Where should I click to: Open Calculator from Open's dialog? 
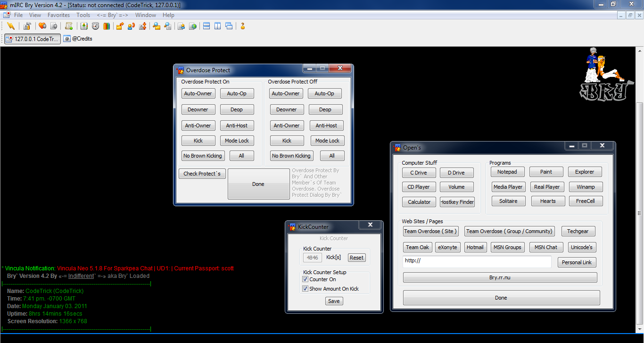tap(419, 202)
